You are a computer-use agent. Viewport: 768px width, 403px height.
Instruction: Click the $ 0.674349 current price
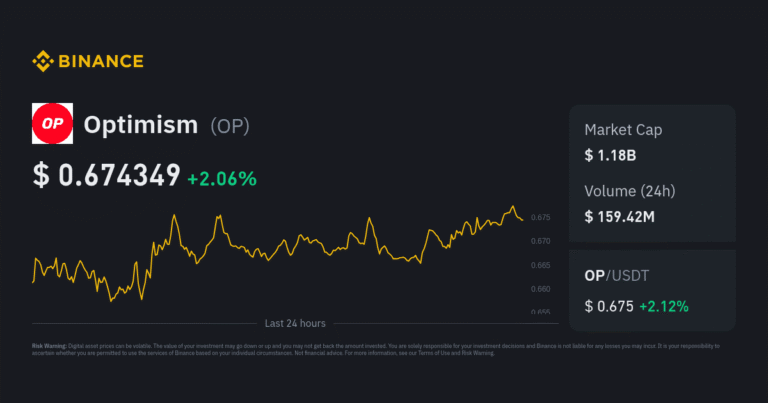(106, 177)
